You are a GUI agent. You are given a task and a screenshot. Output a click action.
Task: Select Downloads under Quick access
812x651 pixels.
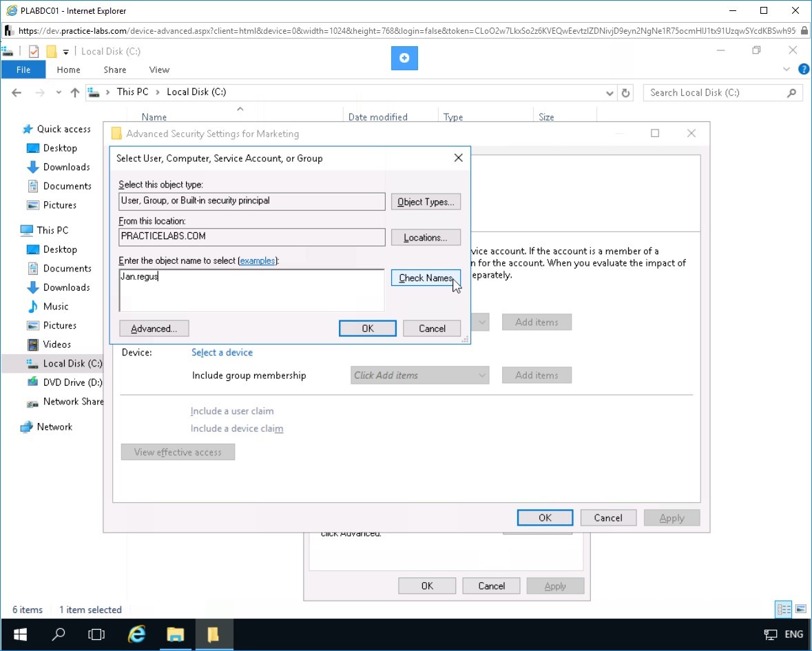66,167
